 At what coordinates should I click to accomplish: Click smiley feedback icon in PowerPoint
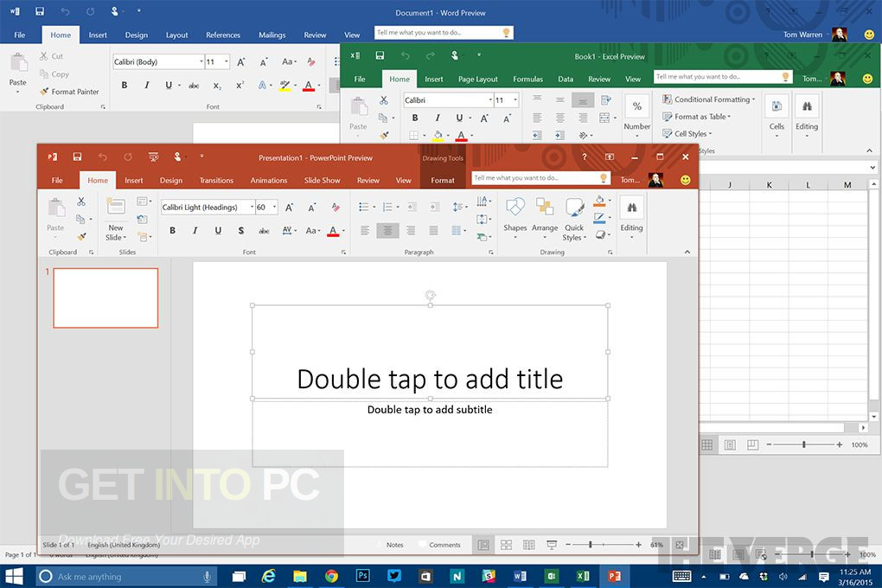coord(685,180)
